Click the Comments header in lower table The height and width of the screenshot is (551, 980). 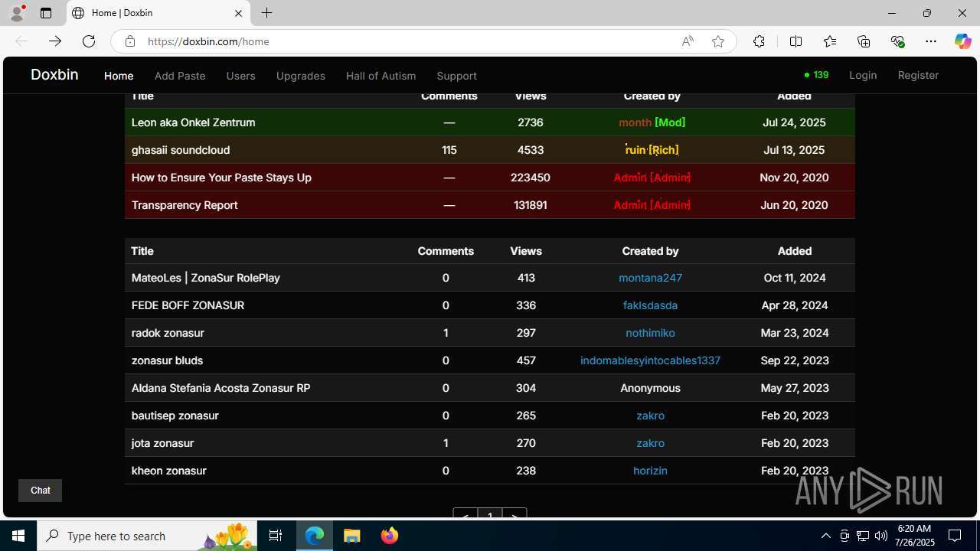[x=446, y=251]
